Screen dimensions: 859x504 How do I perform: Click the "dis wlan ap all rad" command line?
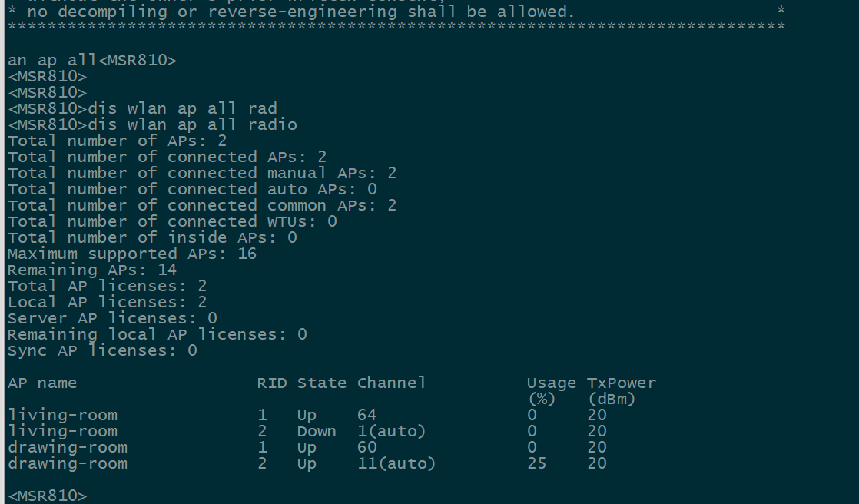tap(142, 108)
